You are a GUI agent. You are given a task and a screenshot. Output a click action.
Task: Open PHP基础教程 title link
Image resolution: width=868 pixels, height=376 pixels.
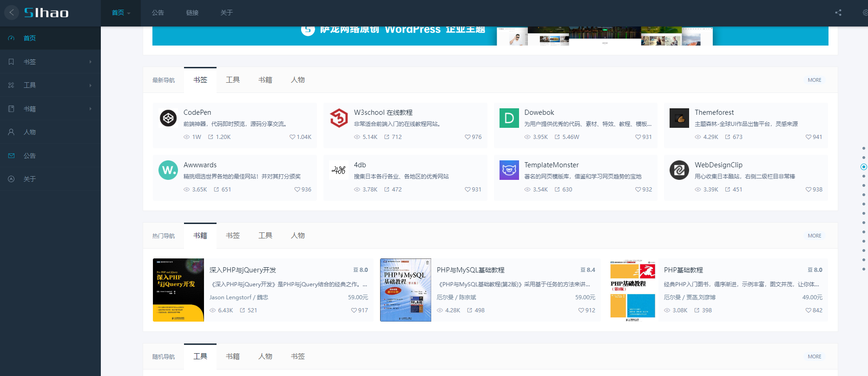pos(683,270)
